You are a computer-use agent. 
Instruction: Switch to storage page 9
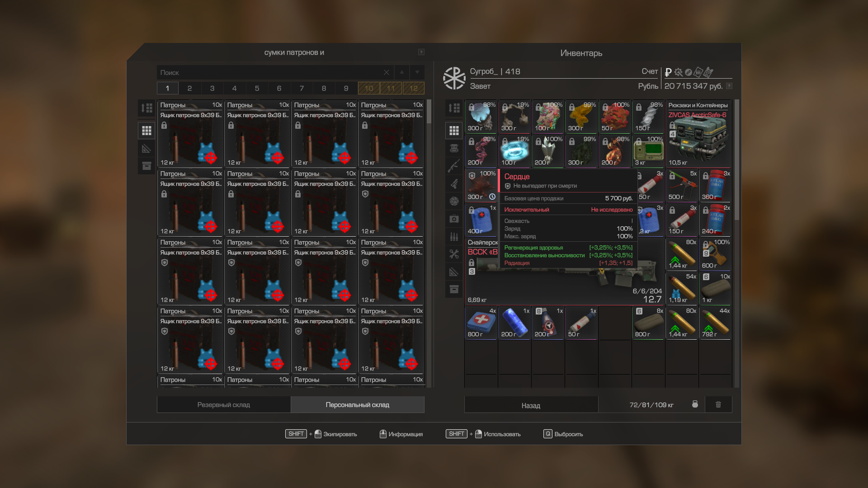[x=346, y=88]
